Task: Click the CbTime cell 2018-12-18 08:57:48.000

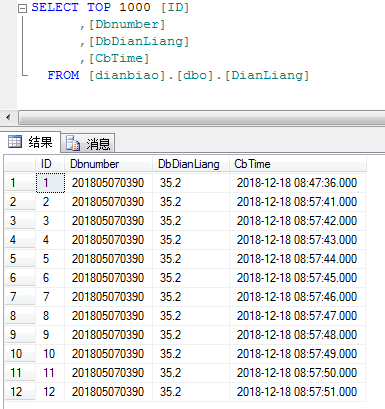Action: click(298, 335)
